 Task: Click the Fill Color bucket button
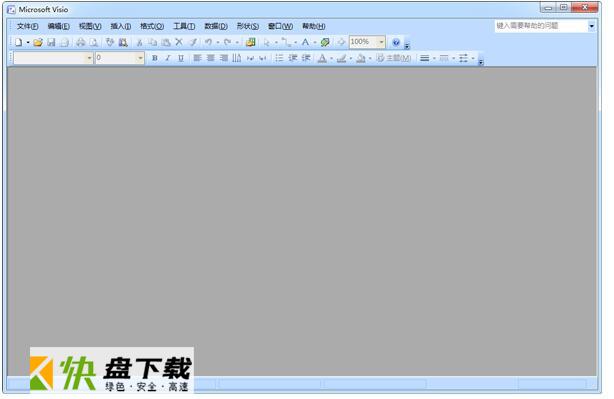[x=361, y=58]
